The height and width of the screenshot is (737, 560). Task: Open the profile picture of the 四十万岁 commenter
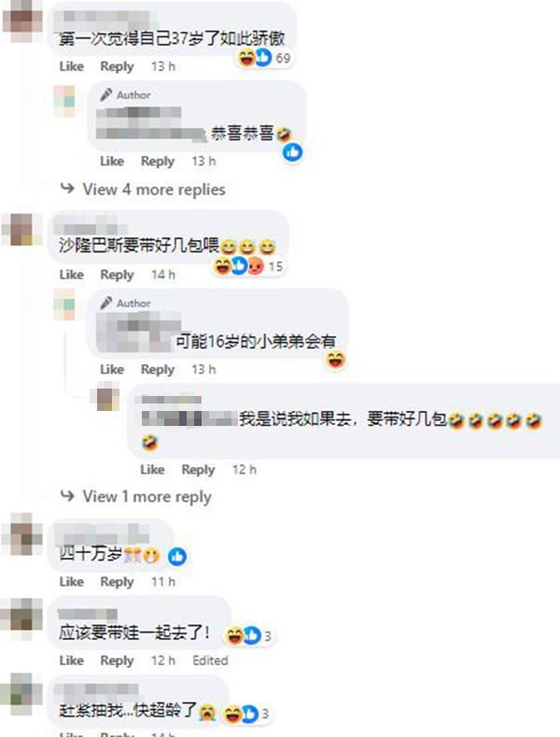click(x=22, y=534)
